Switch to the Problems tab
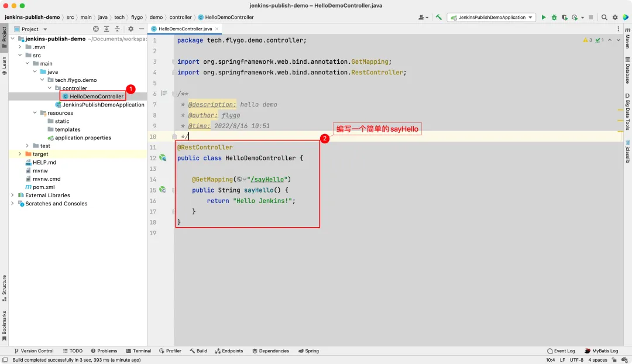 pyautogui.click(x=104, y=351)
